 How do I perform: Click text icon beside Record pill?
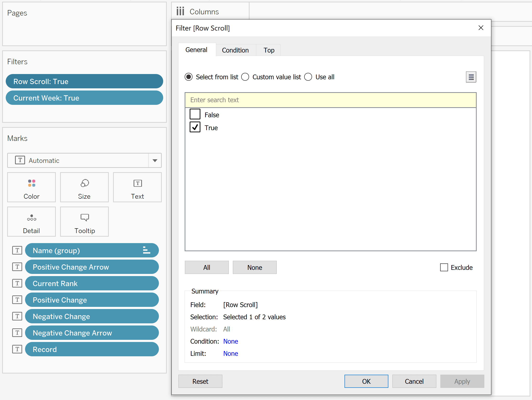(17, 349)
